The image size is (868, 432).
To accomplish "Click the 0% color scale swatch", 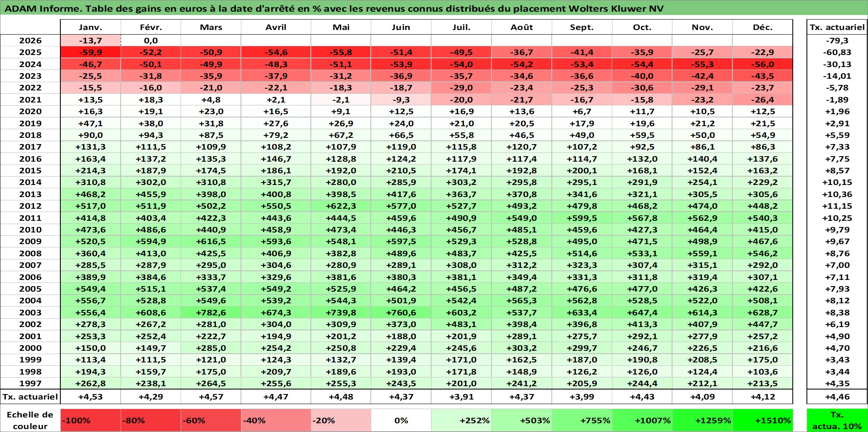I will (401, 420).
